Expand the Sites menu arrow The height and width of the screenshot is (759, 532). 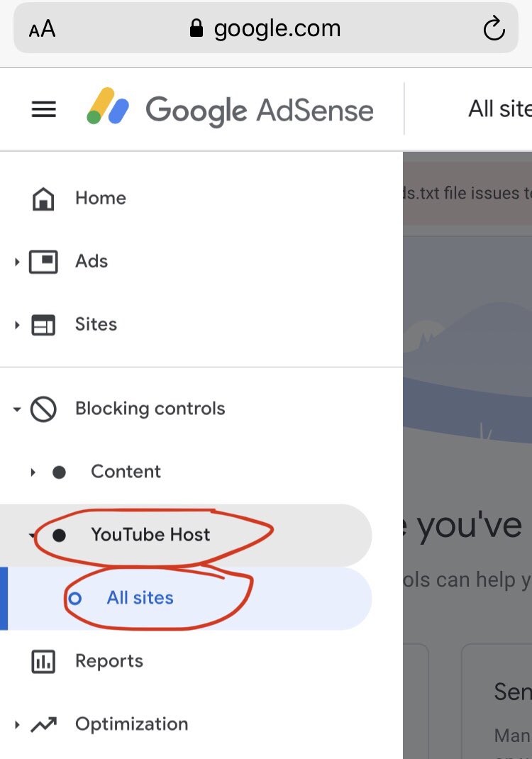(17, 325)
